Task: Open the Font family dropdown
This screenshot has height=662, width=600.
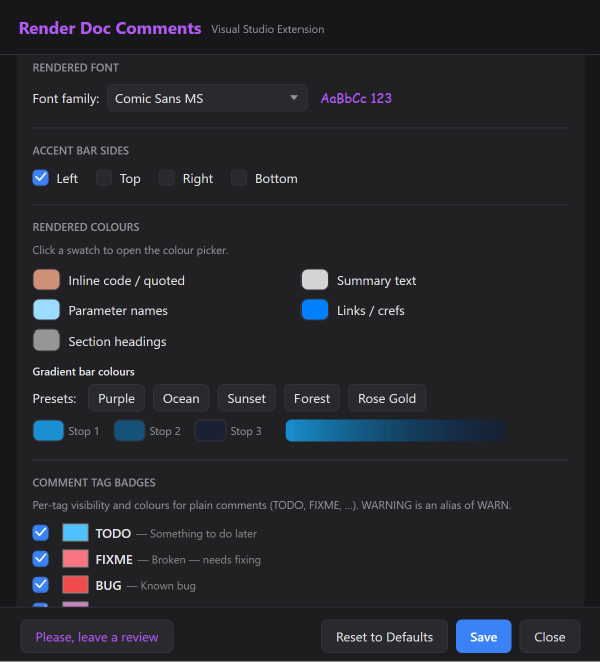Action: pos(207,98)
